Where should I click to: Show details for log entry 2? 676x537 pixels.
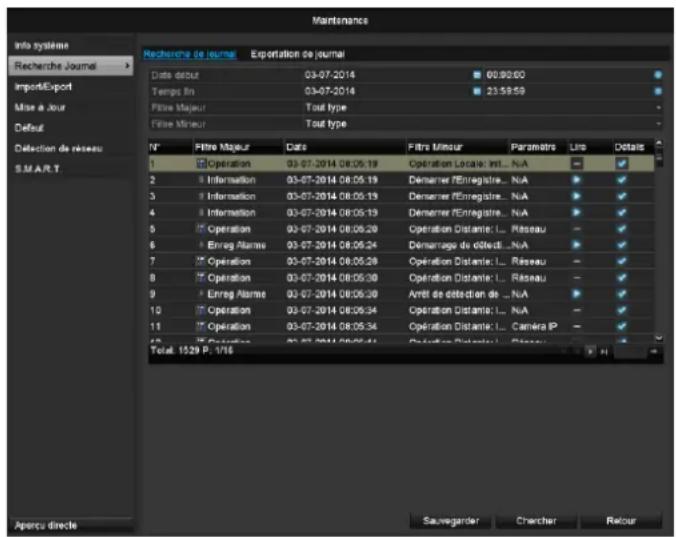[x=622, y=180]
